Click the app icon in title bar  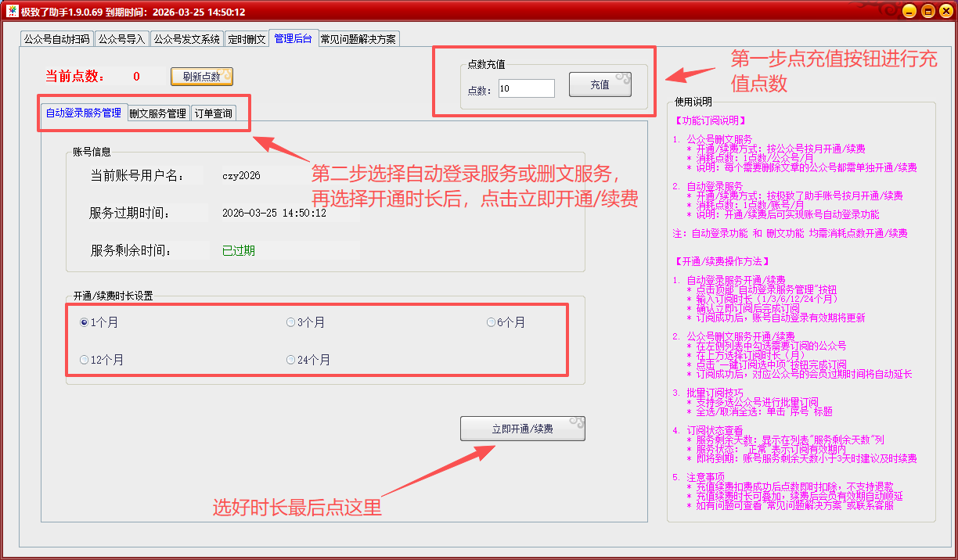11,11
